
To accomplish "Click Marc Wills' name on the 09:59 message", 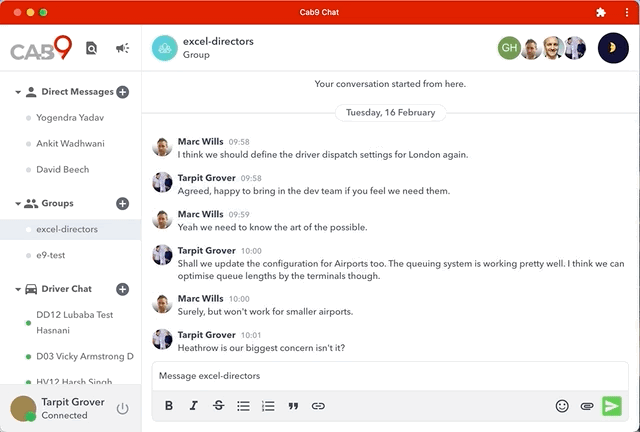I will point(200,214).
